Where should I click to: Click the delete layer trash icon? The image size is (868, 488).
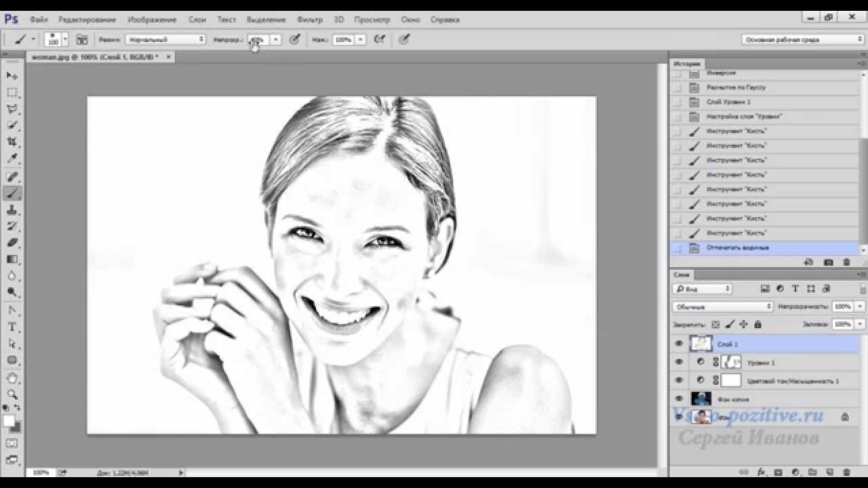tap(846, 472)
